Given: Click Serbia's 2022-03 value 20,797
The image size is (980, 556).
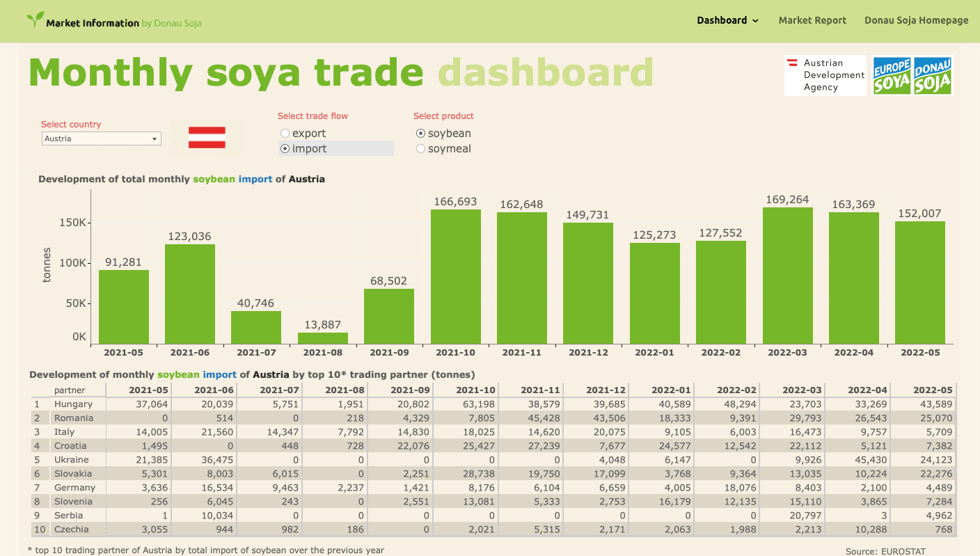Looking at the screenshot, I should click(x=806, y=516).
